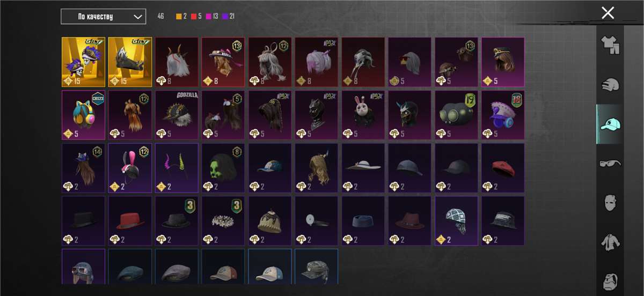This screenshot has width=644, height=296.
Task: Choose the Godzilla spiked cap
Action: [177, 115]
